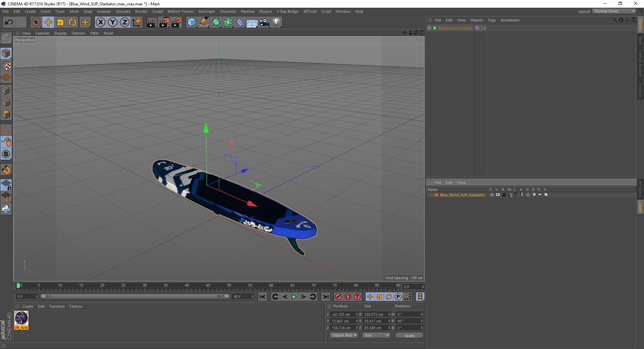Click the Size Z input field
The image size is (644, 349).
click(375, 328)
